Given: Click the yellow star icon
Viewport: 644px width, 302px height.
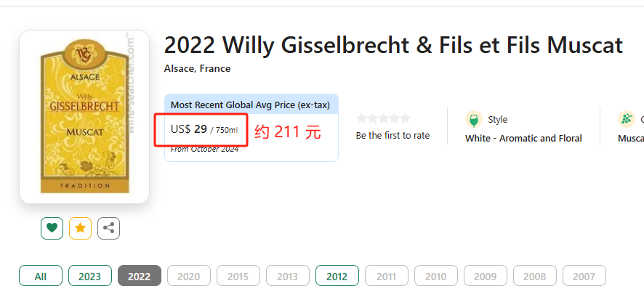Looking at the screenshot, I should [x=80, y=228].
